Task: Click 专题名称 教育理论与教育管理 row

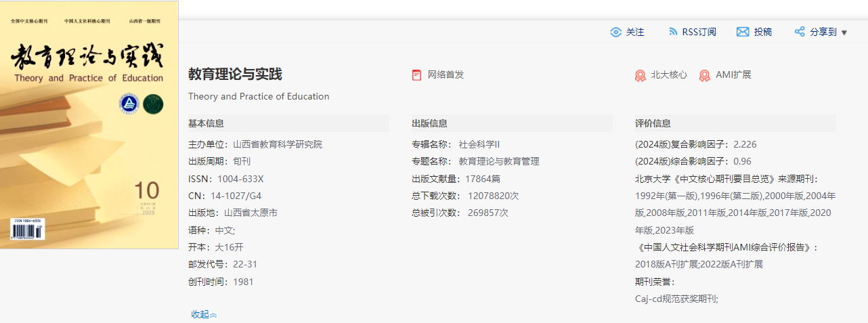Action: coord(475,161)
